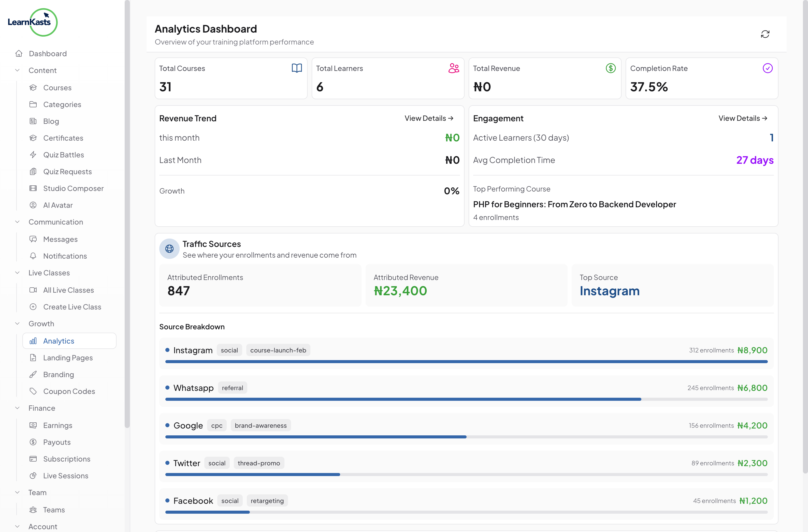Open Studio Composer via its film icon
This screenshot has height=532, width=808.
coord(33,188)
